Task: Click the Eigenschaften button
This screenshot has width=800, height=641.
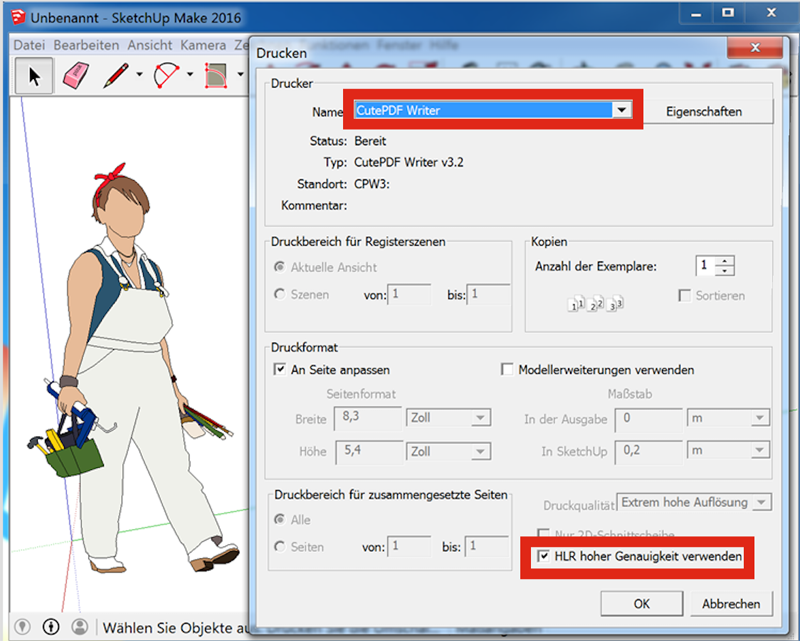Action: click(704, 111)
